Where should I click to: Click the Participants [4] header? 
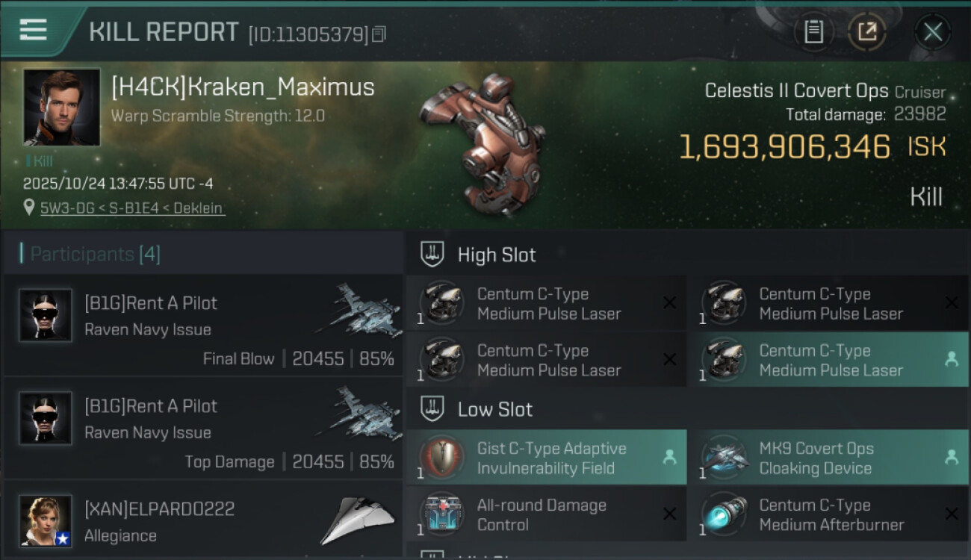coord(95,254)
